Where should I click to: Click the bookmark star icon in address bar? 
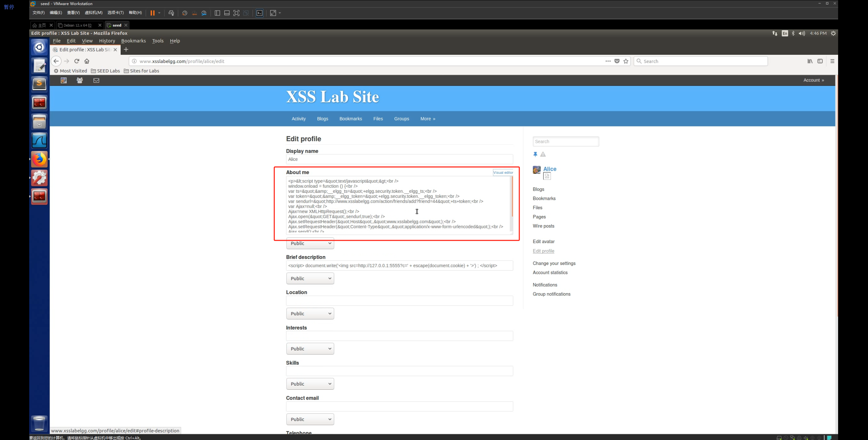coord(626,61)
